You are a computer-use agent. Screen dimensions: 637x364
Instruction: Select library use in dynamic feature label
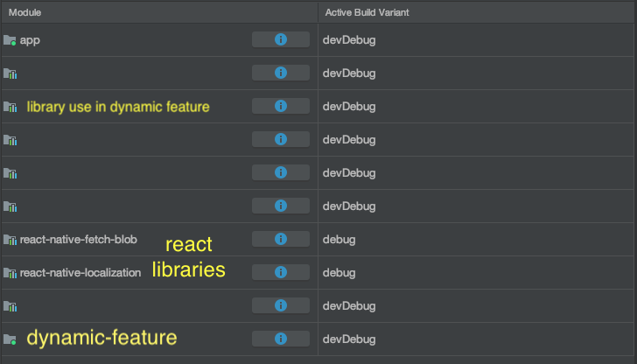(118, 107)
